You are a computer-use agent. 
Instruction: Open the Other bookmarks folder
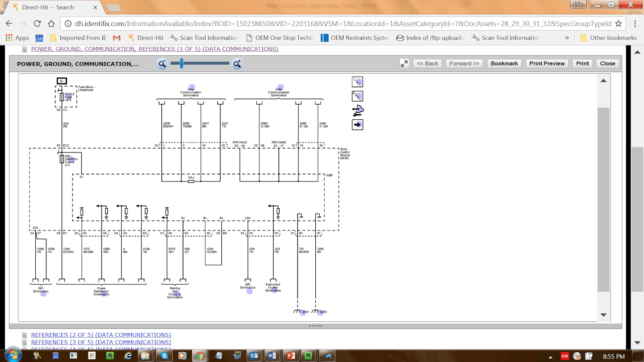(608, 38)
